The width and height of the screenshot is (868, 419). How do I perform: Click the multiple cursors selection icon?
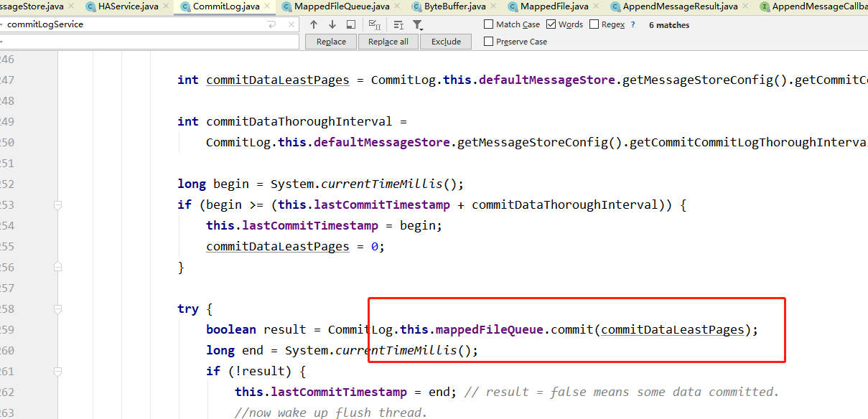(x=398, y=24)
